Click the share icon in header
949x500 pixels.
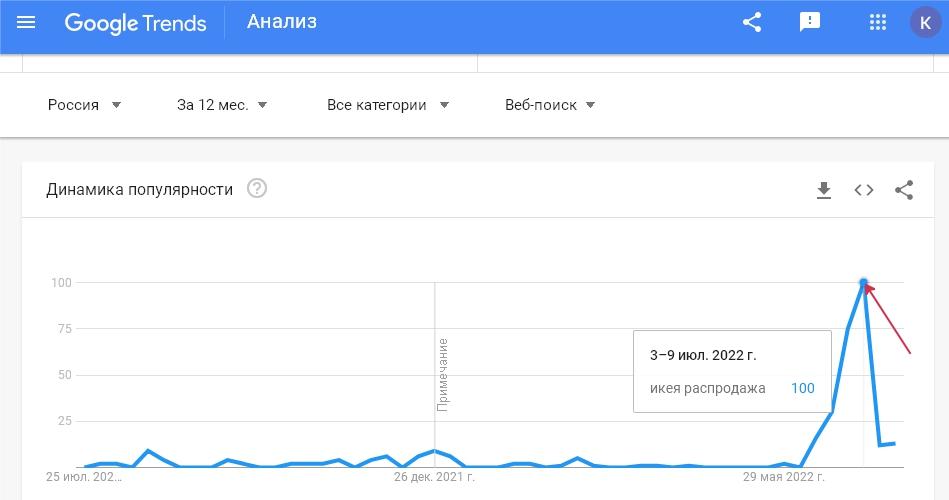(752, 22)
